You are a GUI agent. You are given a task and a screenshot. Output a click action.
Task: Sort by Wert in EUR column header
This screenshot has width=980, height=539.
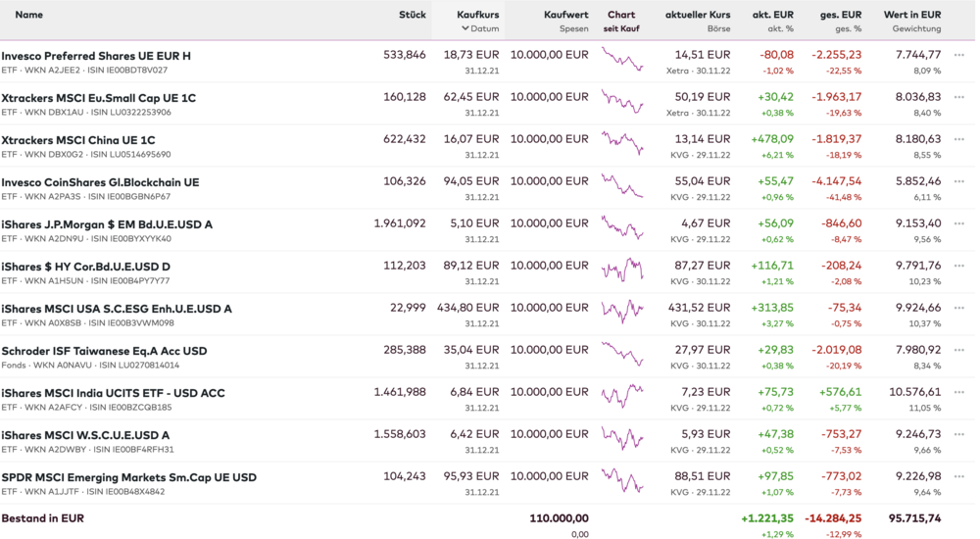tap(911, 15)
